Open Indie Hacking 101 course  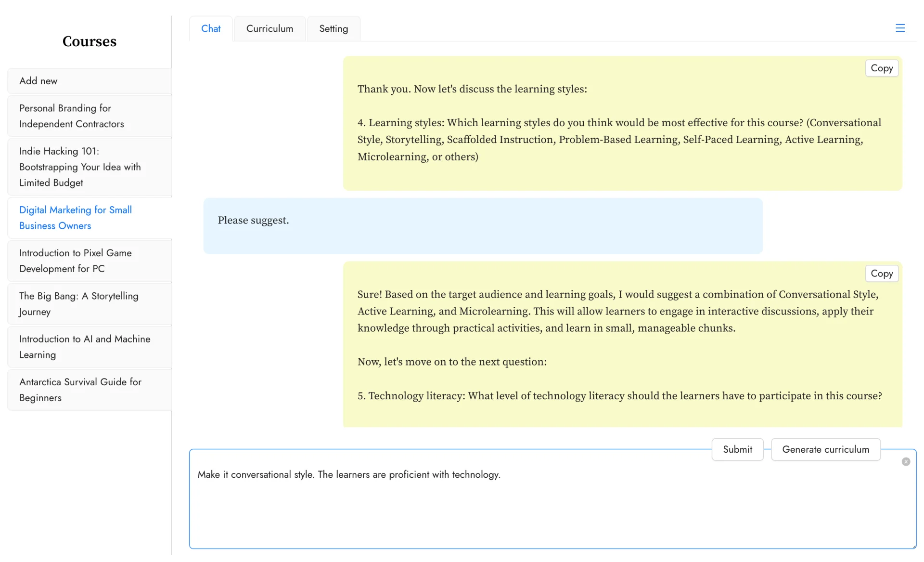[90, 167]
